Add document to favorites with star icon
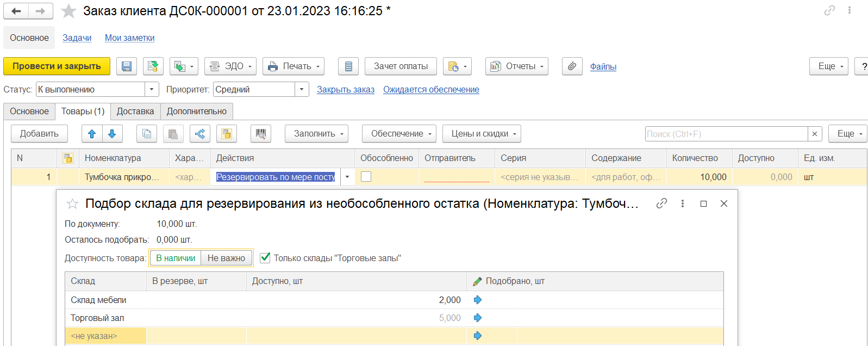This screenshot has height=346, width=868. click(x=68, y=11)
